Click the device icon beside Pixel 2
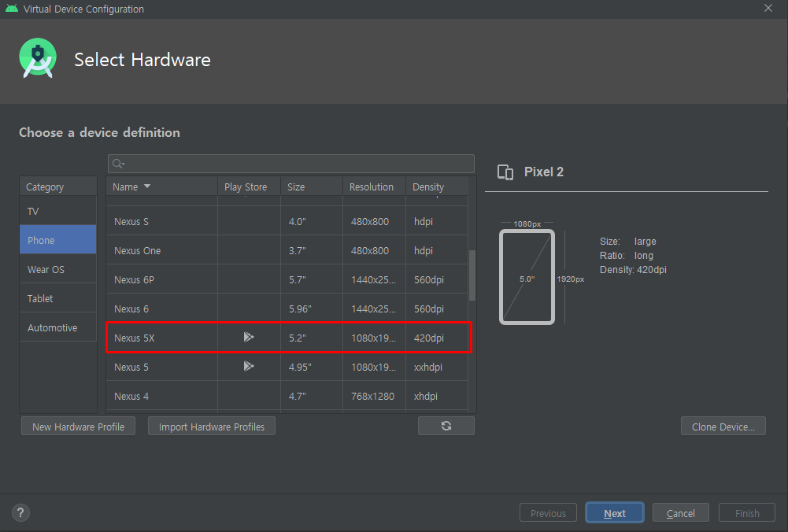The width and height of the screenshot is (788, 532). click(x=505, y=172)
